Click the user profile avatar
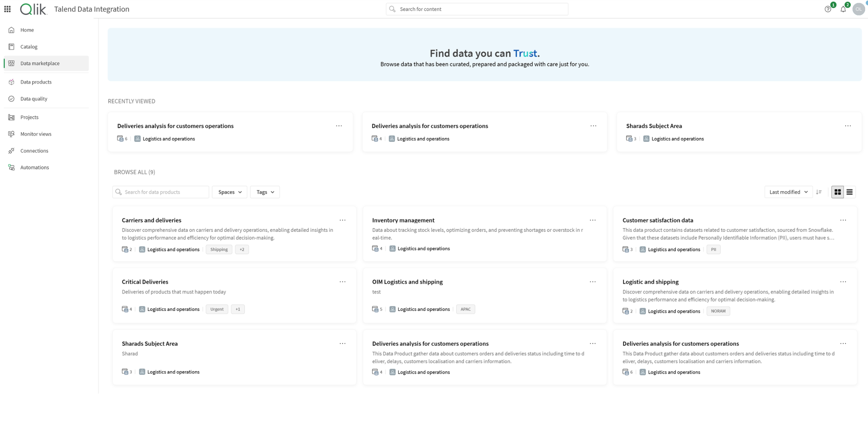 pyautogui.click(x=858, y=9)
